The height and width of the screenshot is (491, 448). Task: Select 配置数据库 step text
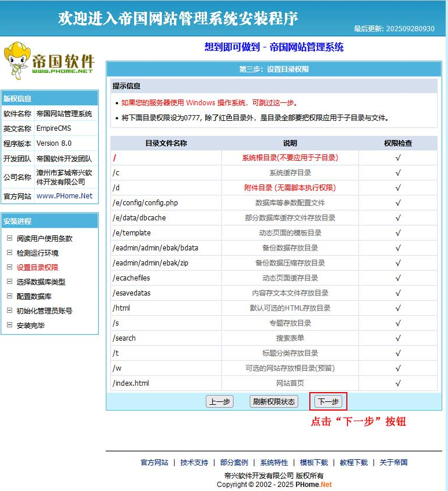tap(34, 296)
